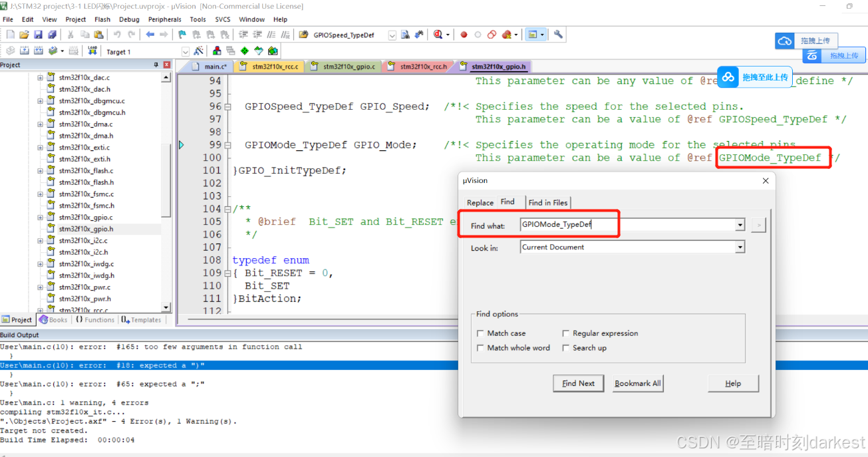Screen dimensions: 868x457
Task: Click the Bookmark All button
Action: [638, 383]
